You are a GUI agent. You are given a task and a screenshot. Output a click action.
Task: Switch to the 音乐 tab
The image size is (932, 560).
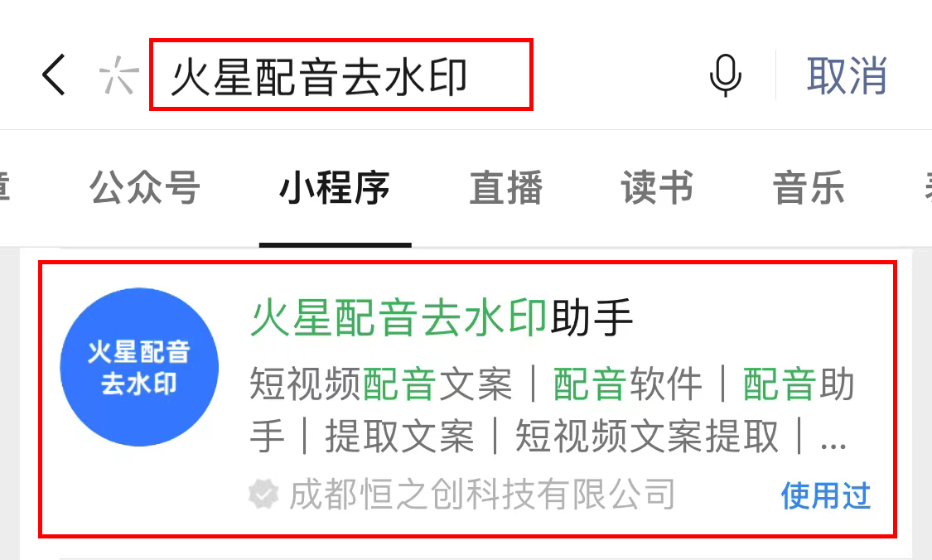[x=809, y=187]
